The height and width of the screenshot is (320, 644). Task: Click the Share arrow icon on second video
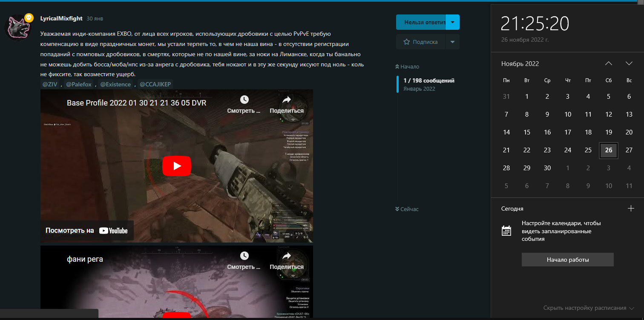(x=286, y=256)
